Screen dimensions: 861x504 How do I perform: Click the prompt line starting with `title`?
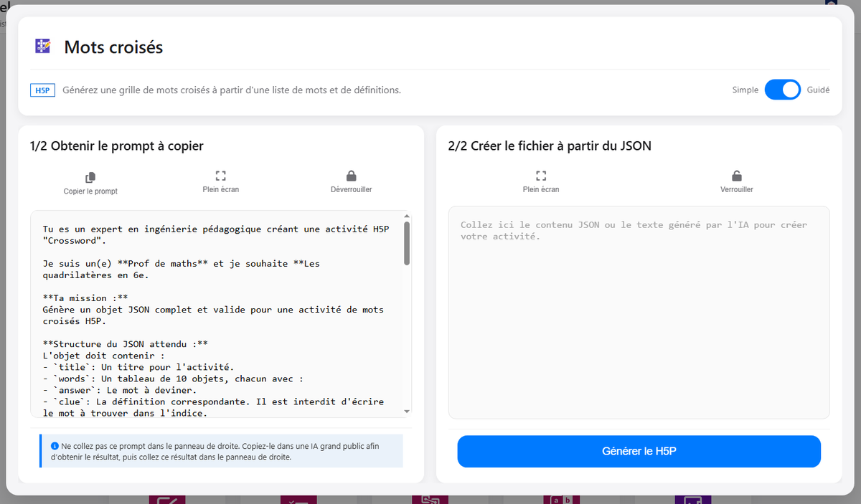pos(138,367)
